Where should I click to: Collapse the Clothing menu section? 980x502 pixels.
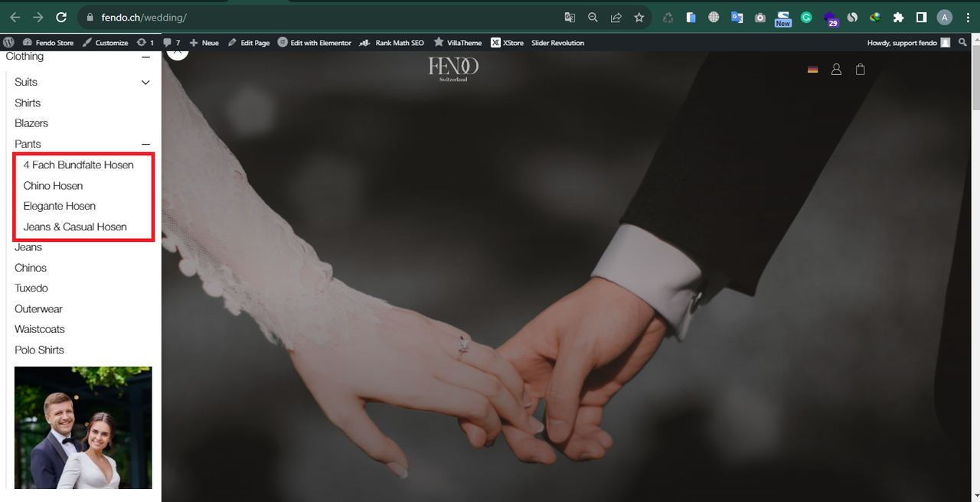[x=145, y=57]
